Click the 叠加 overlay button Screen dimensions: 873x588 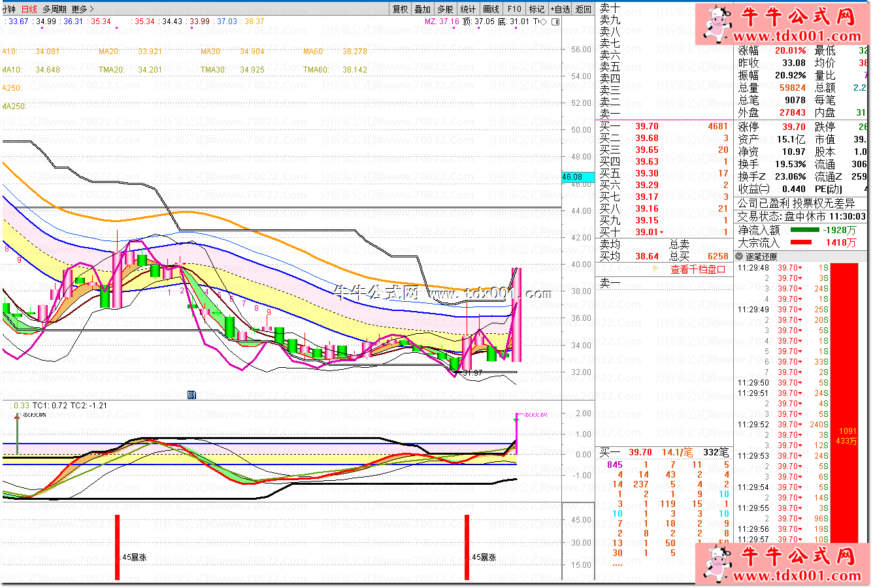[x=423, y=9]
